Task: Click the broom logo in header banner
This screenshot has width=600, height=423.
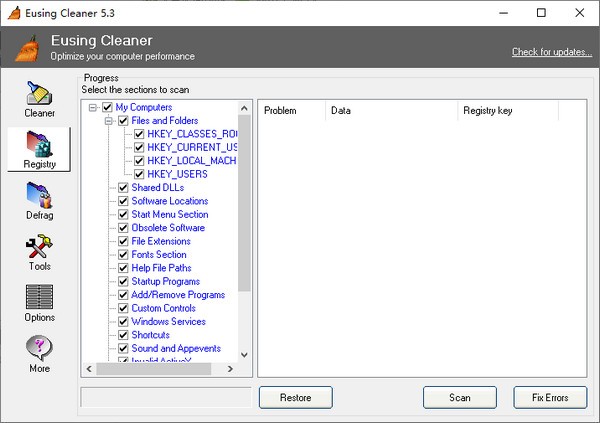Action: point(27,48)
